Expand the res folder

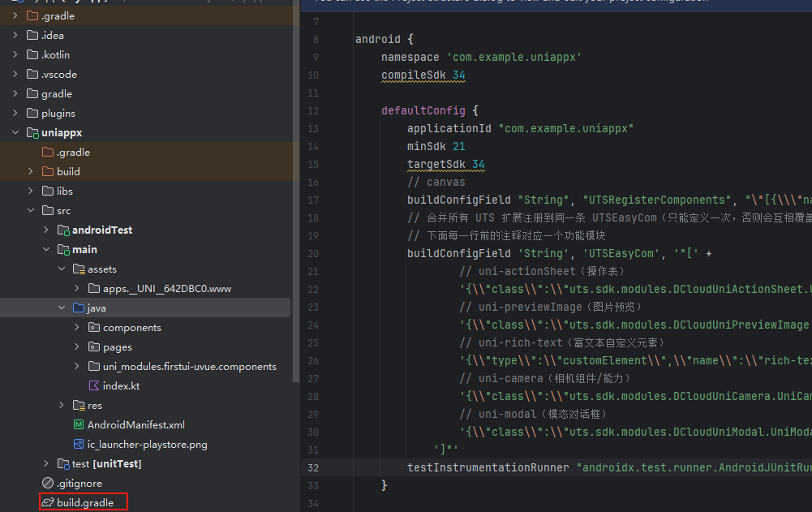tap(62, 405)
